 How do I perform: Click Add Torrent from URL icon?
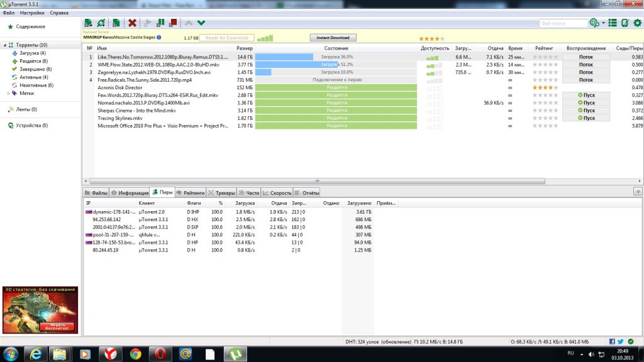tap(101, 23)
